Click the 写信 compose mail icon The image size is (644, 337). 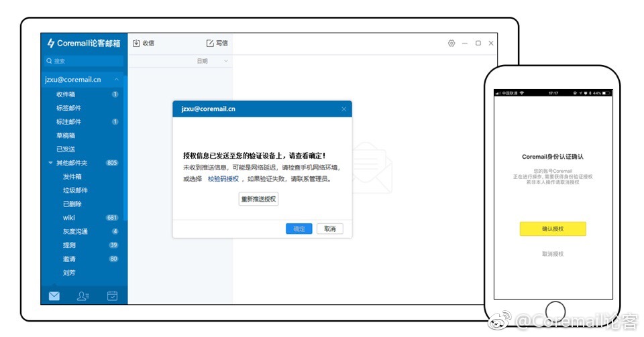(210, 43)
